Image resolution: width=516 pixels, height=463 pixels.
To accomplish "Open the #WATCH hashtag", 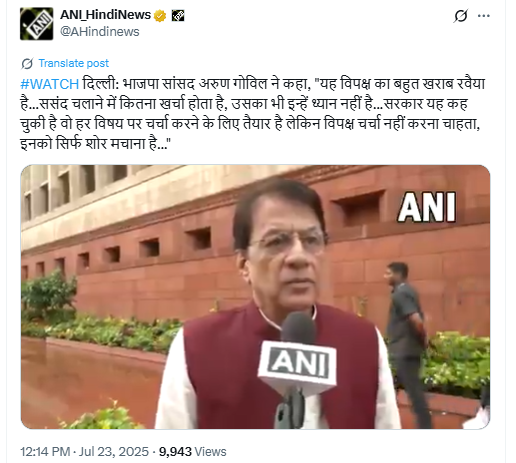I will click(50, 84).
